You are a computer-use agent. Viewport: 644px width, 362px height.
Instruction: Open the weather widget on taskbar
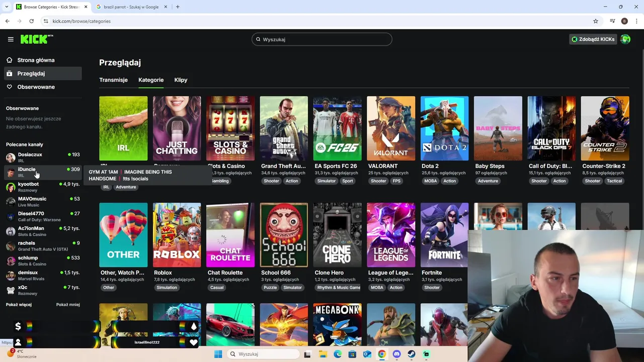(23, 354)
